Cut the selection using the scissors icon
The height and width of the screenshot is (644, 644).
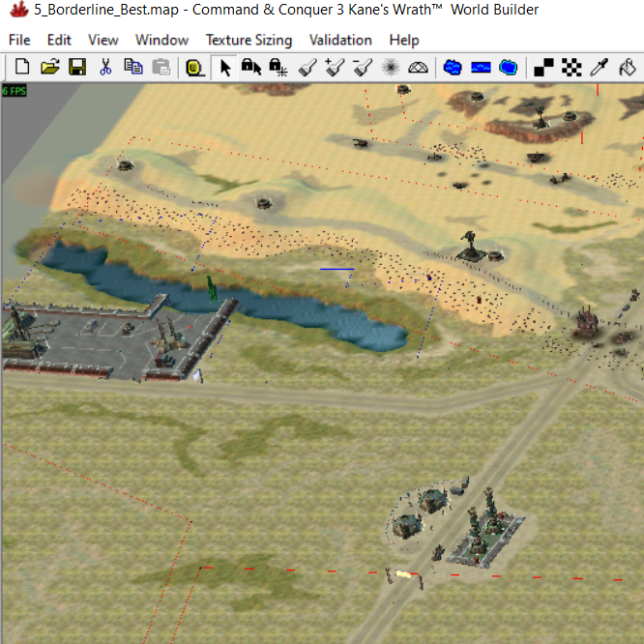tap(105, 67)
